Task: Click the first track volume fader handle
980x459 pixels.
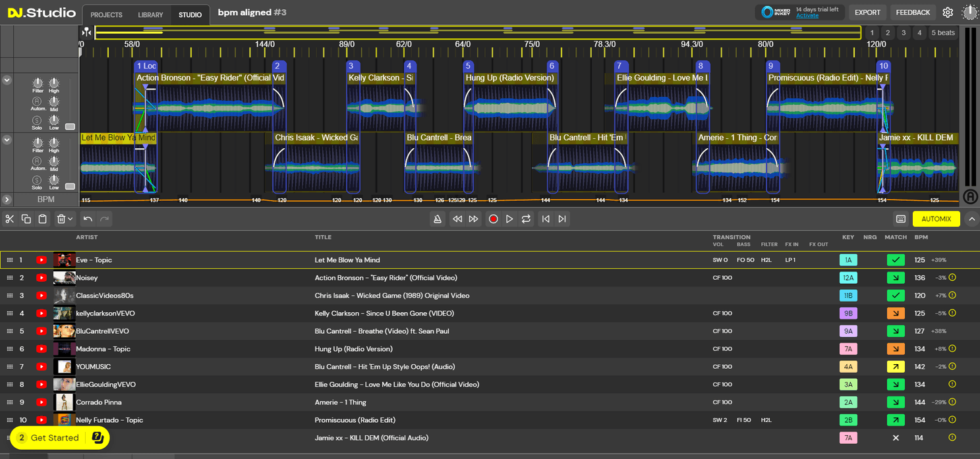Action: (70, 126)
